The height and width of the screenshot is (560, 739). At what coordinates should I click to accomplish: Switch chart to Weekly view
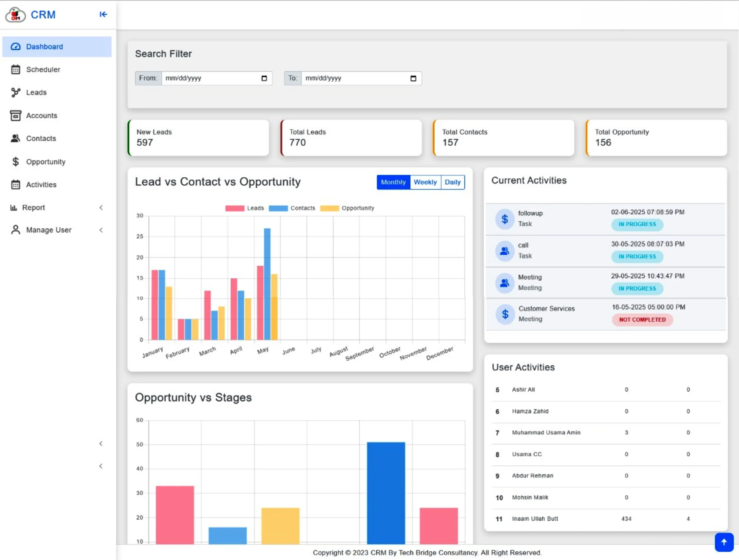tap(425, 182)
